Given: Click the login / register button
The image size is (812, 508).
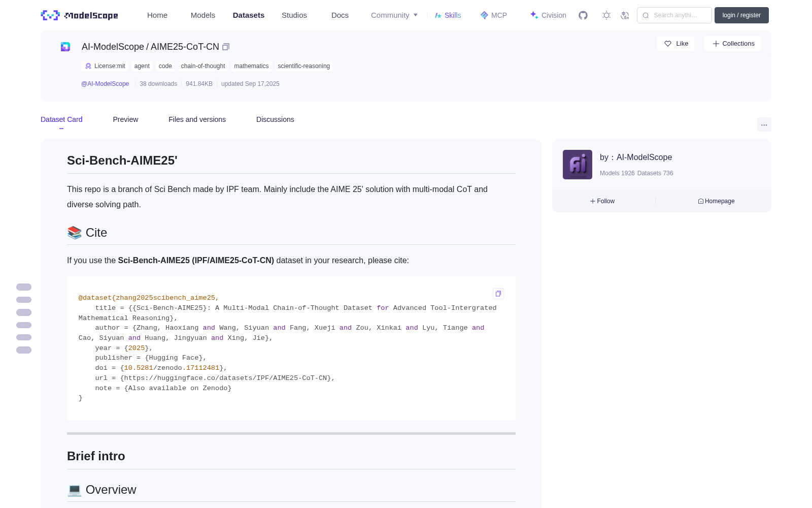Looking at the screenshot, I should pos(741,15).
